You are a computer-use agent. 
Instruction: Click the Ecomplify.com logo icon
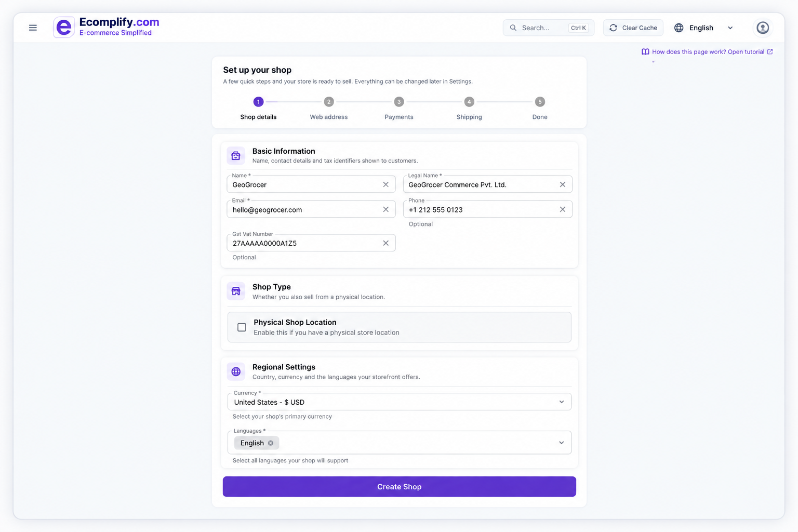(x=64, y=28)
